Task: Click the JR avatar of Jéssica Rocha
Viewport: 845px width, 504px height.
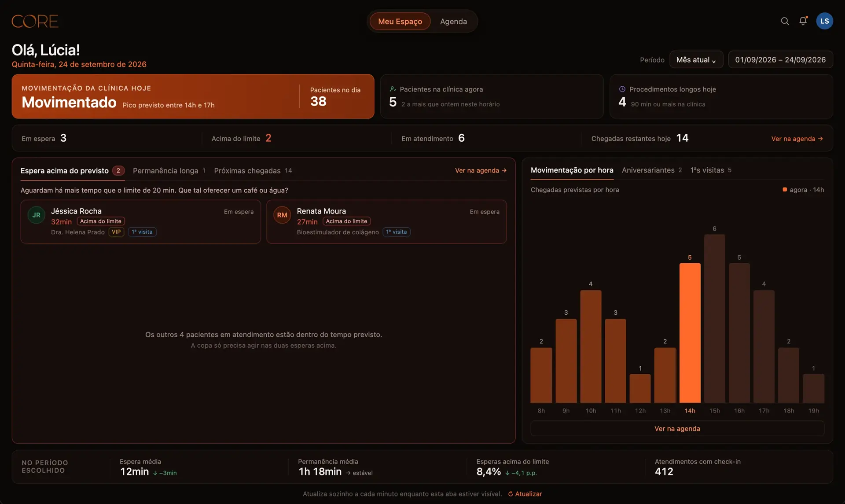Action: 37,215
